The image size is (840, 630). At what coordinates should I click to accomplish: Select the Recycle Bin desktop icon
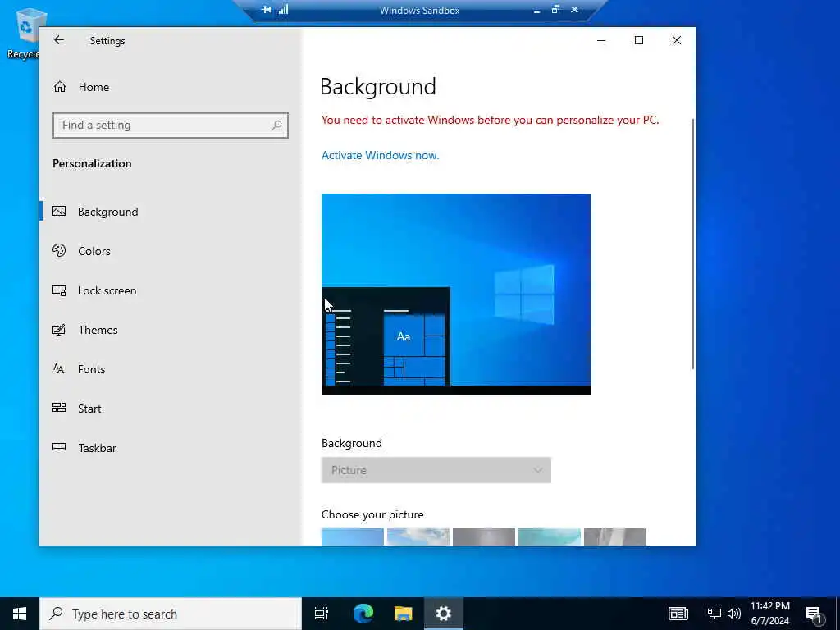(x=24, y=33)
